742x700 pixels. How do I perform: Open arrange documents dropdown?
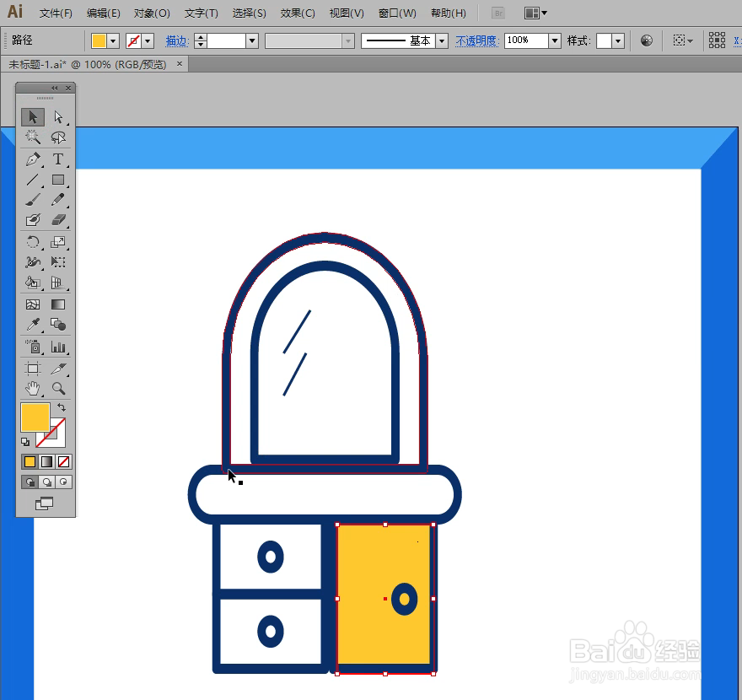535,13
